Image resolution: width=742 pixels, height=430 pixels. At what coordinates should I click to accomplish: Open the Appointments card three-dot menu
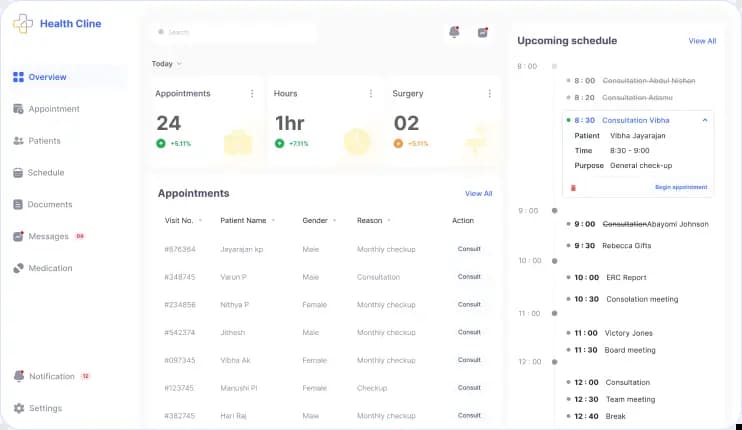[x=252, y=94]
